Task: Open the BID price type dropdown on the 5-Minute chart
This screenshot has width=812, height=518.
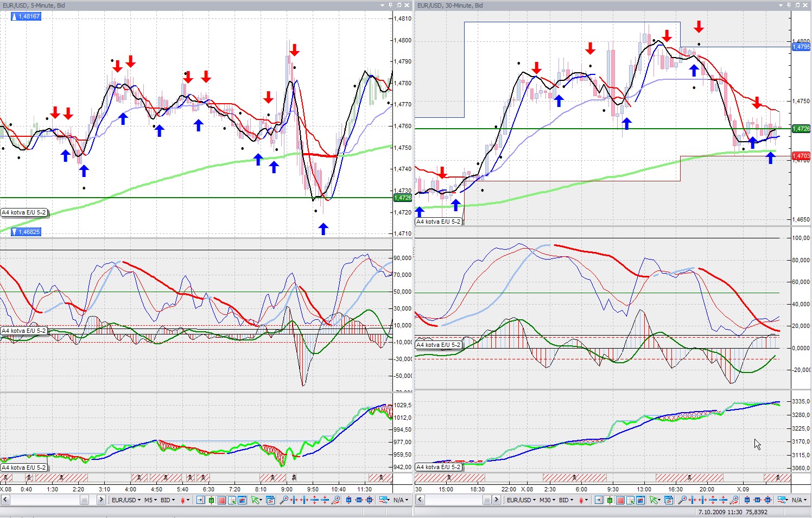Action: (x=168, y=500)
